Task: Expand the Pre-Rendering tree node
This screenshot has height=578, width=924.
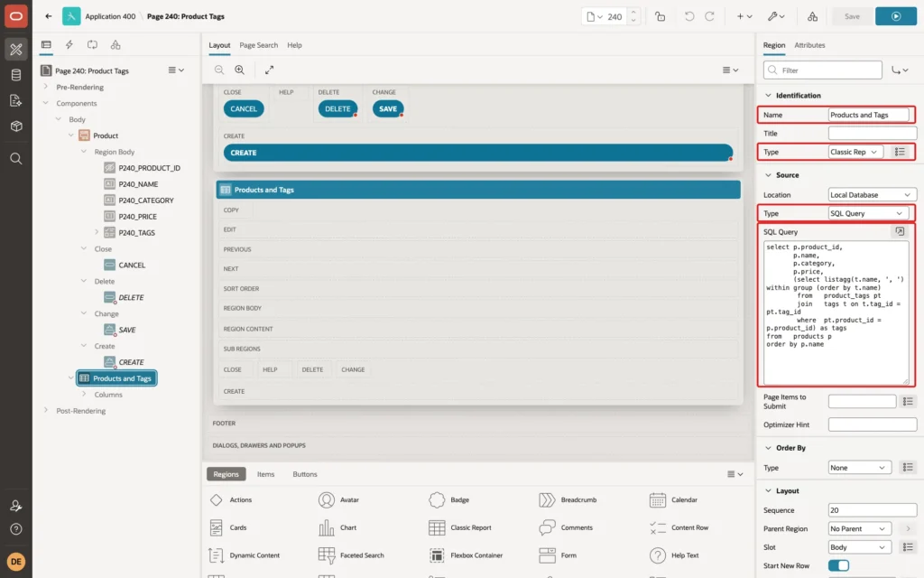Action: click(x=45, y=87)
